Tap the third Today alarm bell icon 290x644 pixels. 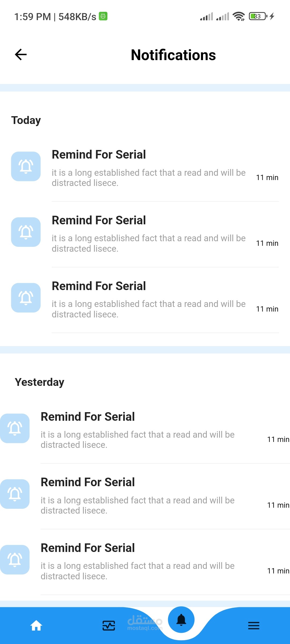click(26, 298)
